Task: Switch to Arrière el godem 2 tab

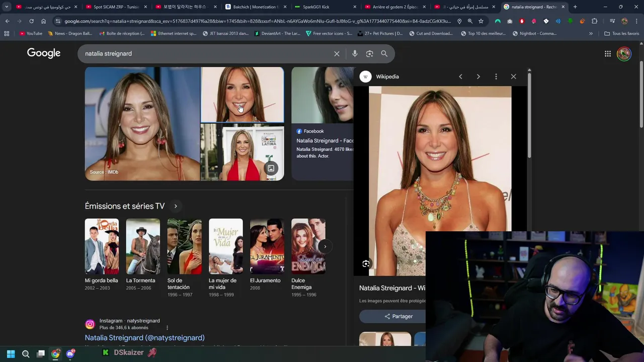Action: 395,7
